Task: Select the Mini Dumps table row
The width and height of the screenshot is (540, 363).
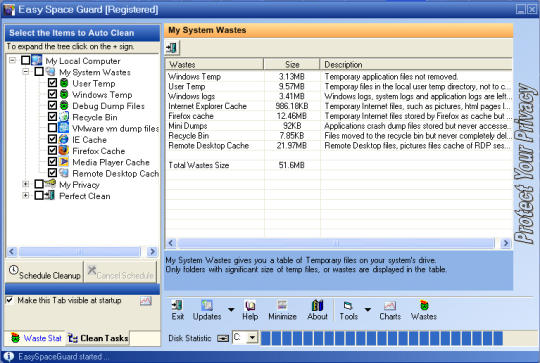Action: (339, 126)
